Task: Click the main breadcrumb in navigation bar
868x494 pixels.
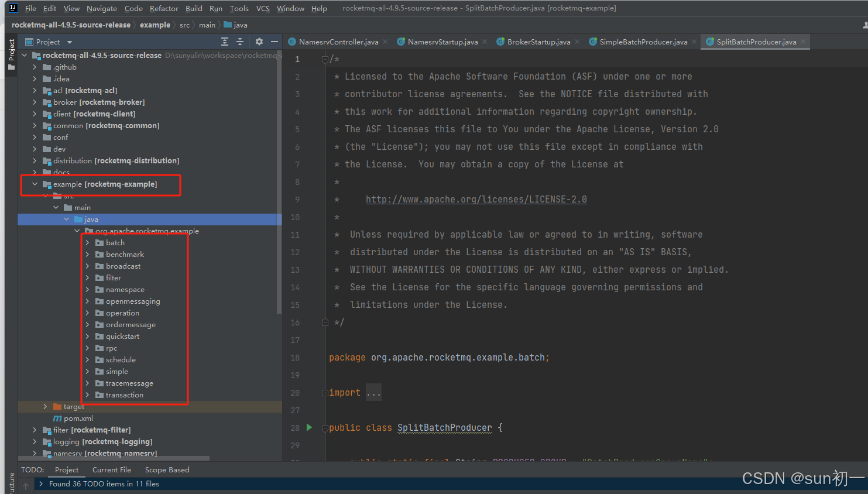Action: (207, 25)
